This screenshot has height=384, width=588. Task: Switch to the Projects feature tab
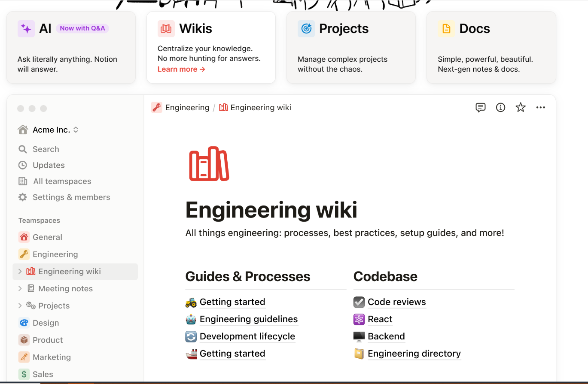tap(351, 47)
